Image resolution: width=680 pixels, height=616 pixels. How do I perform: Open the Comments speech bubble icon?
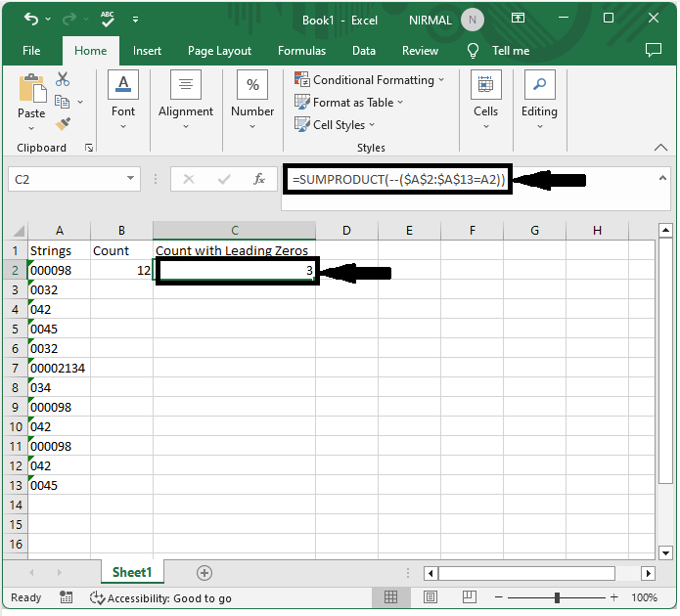tap(654, 50)
